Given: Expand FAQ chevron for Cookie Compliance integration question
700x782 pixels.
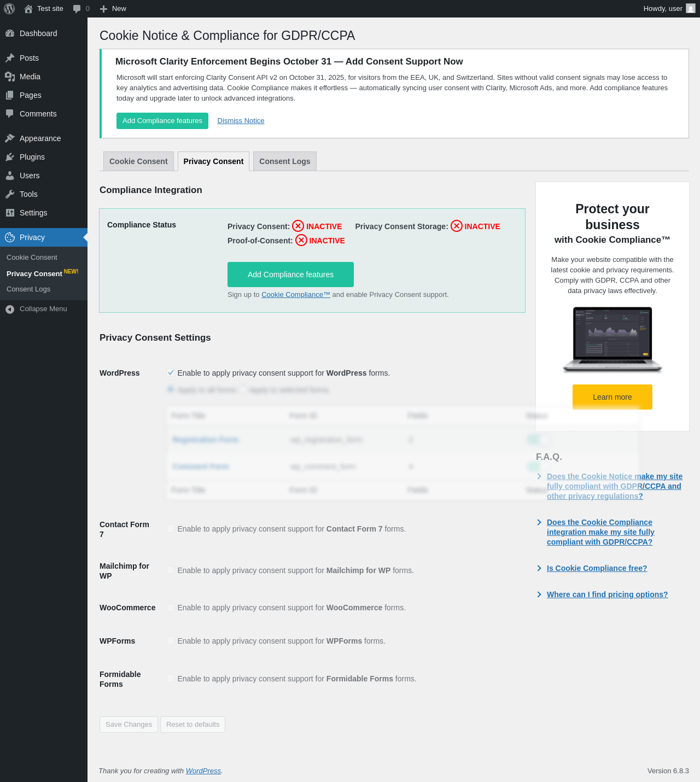Looking at the screenshot, I should [539, 522].
